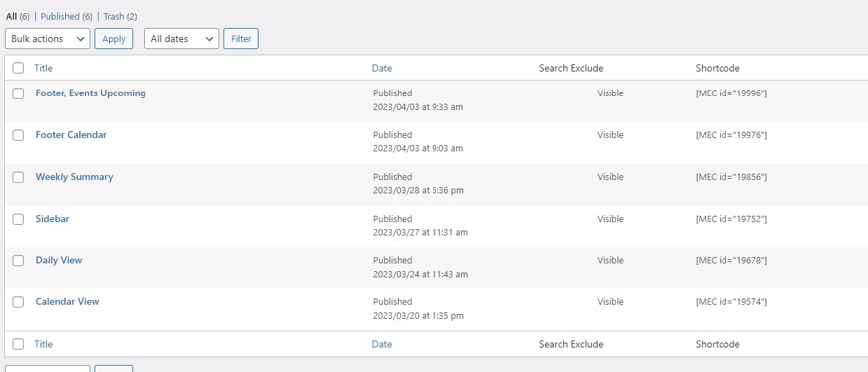Viewport: 868px width, 372px height.
Task: Check the Calendar View row checkbox
Action: click(18, 302)
